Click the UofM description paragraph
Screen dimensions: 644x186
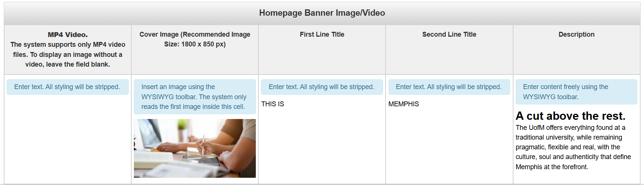click(573, 147)
